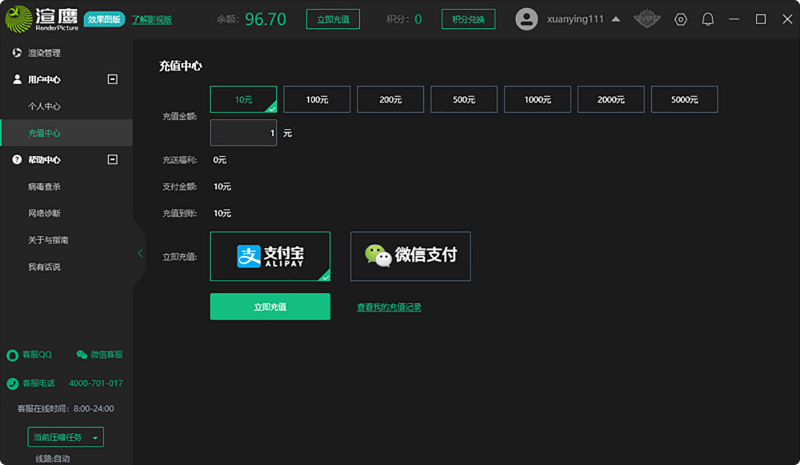
Task: Open the username dropdown arrow
Action: [x=616, y=19]
